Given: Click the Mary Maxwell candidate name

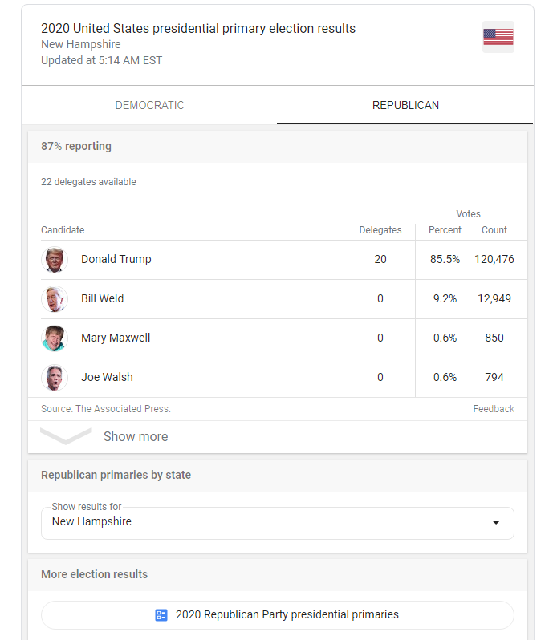Looking at the screenshot, I should click(116, 338).
